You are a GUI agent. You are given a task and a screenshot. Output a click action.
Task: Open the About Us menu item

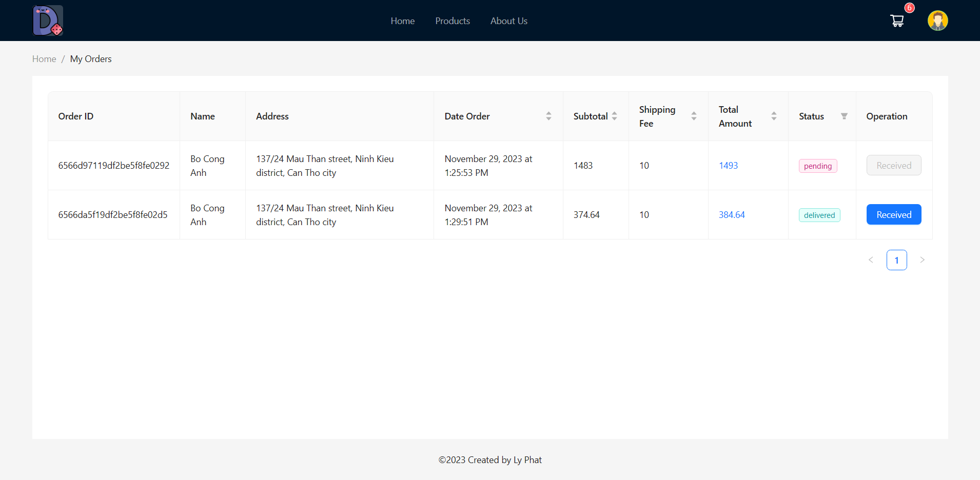(508, 21)
